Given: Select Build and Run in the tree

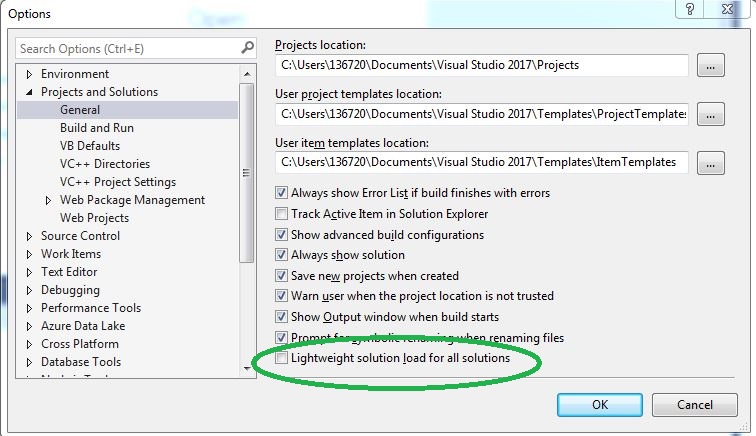Looking at the screenshot, I should point(97,128).
